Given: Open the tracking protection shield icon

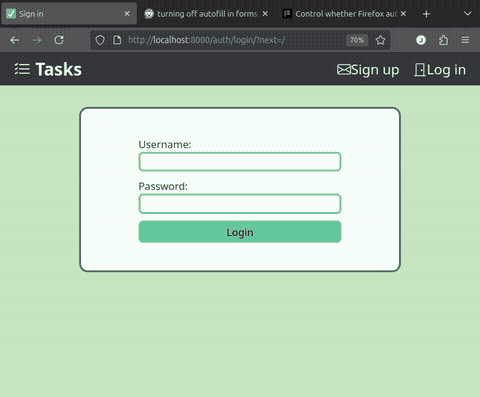Looking at the screenshot, I should (100, 40).
